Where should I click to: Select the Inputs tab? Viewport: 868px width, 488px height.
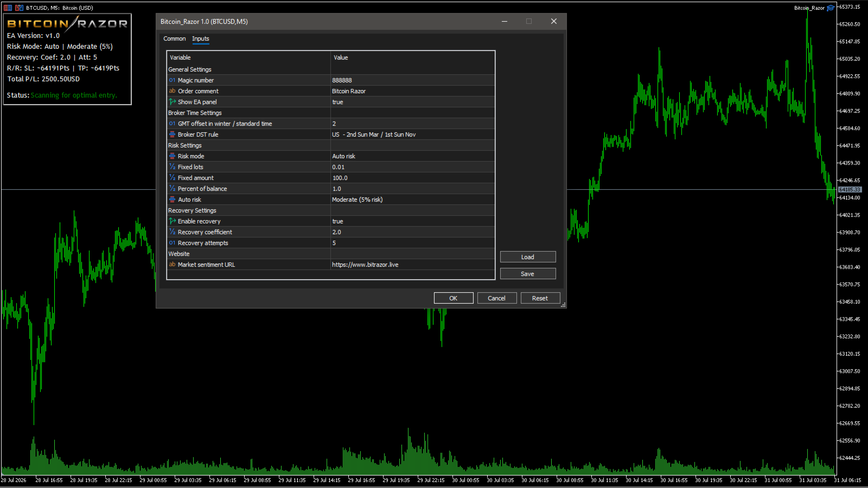point(201,38)
